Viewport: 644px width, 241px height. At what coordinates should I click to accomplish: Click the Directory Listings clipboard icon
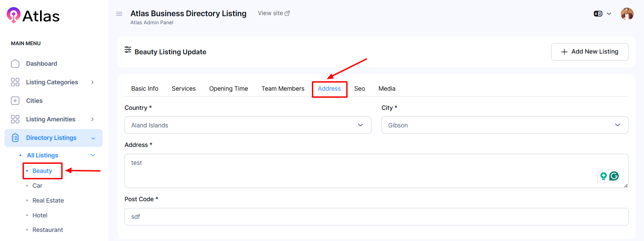15,138
